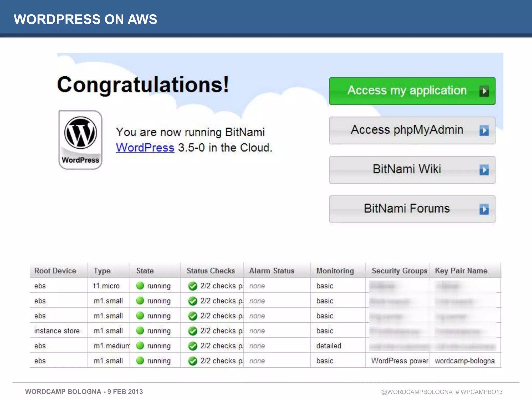
Task: Click blue arrow icon on Access phpMyAdmin
Action: [484, 131]
